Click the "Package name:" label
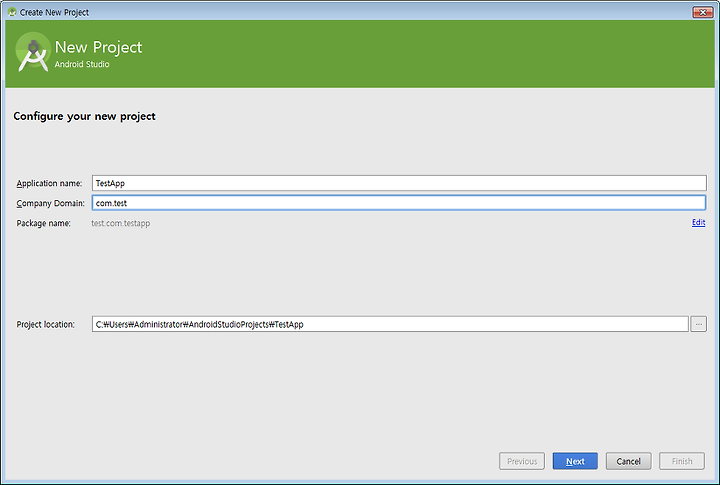 point(44,223)
